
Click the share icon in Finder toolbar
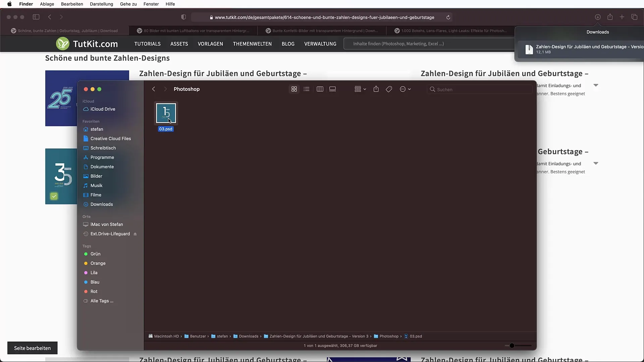point(376,89)
